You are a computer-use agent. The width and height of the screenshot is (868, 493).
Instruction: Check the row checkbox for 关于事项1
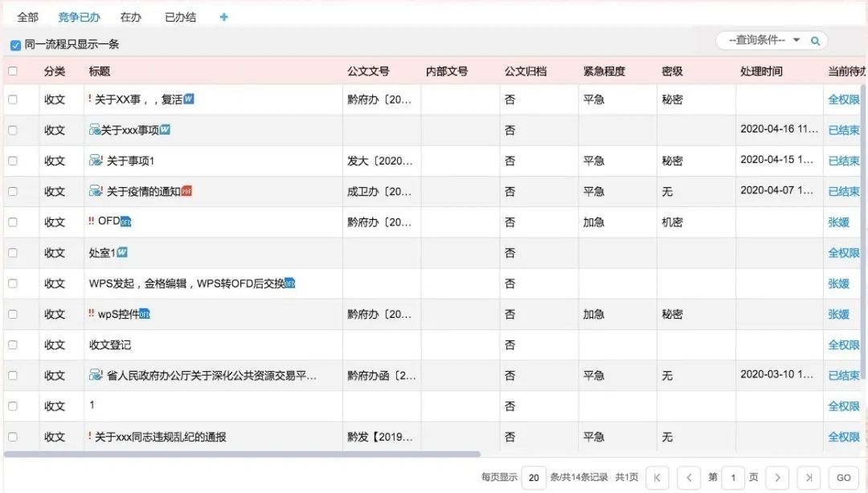13,161
